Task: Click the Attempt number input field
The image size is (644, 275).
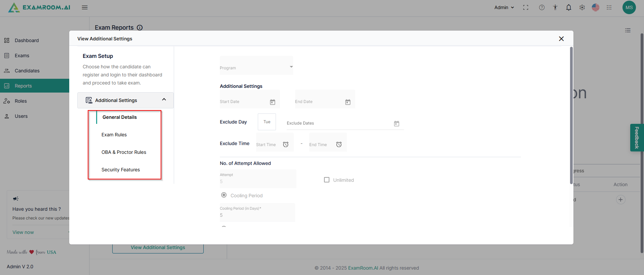Action: (x=257, y=181)
